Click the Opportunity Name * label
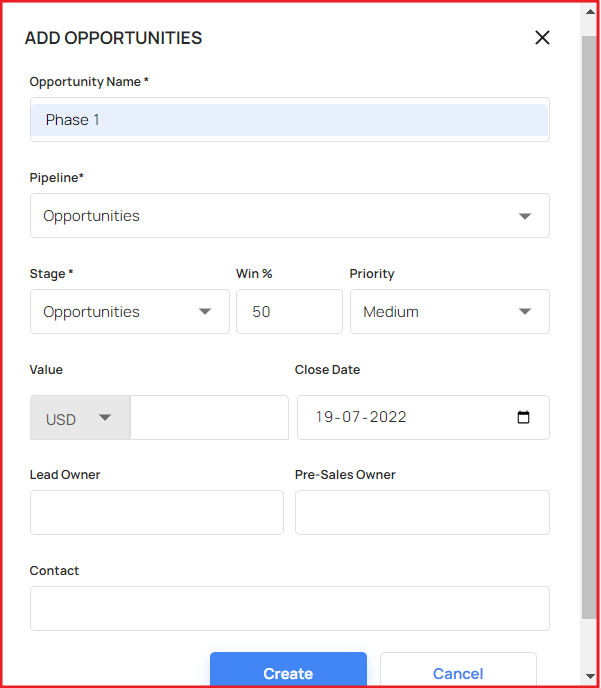Image resolution: width=601 pixels, height=688 pixels. coord(89,82)
